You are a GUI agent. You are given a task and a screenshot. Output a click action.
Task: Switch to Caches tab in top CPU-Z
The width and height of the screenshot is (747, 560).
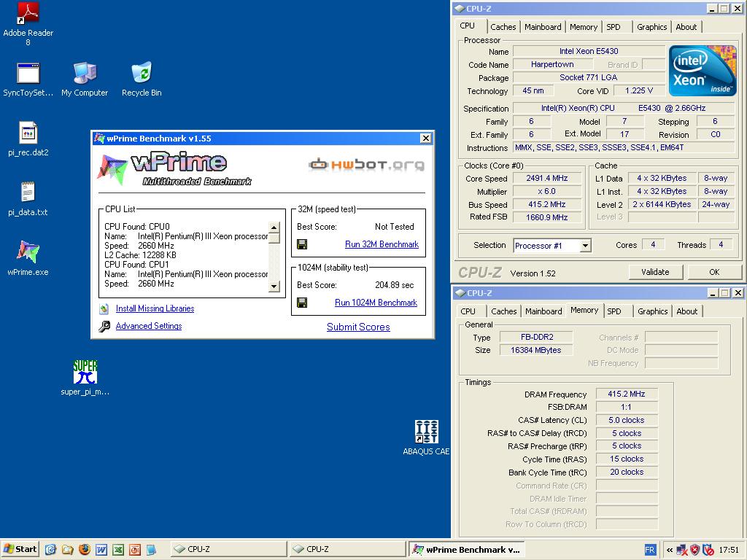[503, 27]
